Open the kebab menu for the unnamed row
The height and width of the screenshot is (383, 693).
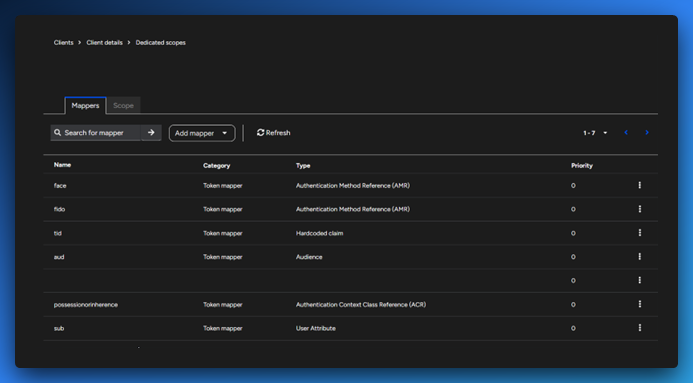coord(640,280)
